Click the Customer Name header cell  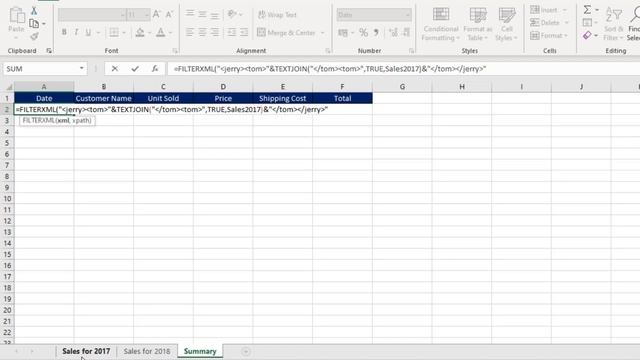pyautogui.click(x=104, y=98)
